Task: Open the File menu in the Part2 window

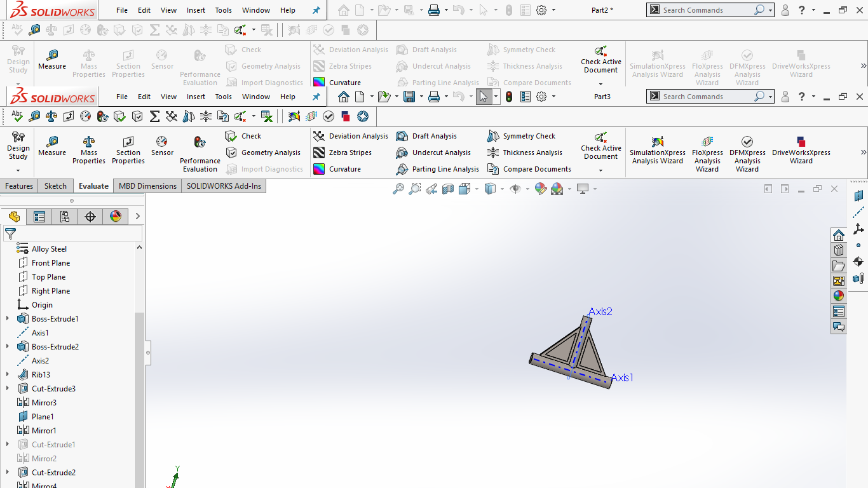Action: (x=122, y=10)
